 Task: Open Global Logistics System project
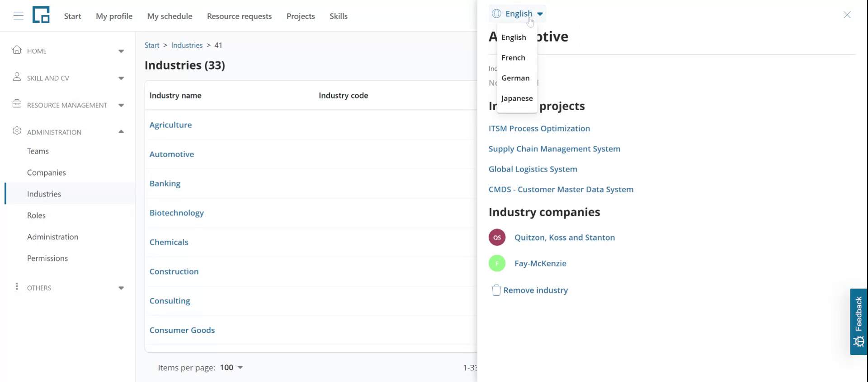(x=533, y=169)
